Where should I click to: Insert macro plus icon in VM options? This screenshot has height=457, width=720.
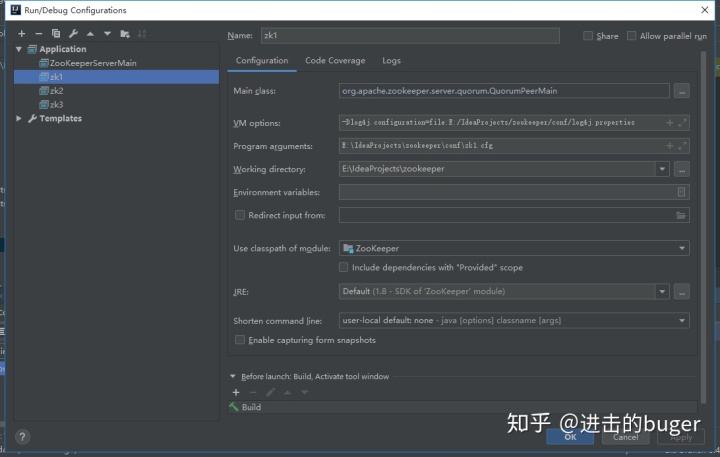tap(669, 123)
